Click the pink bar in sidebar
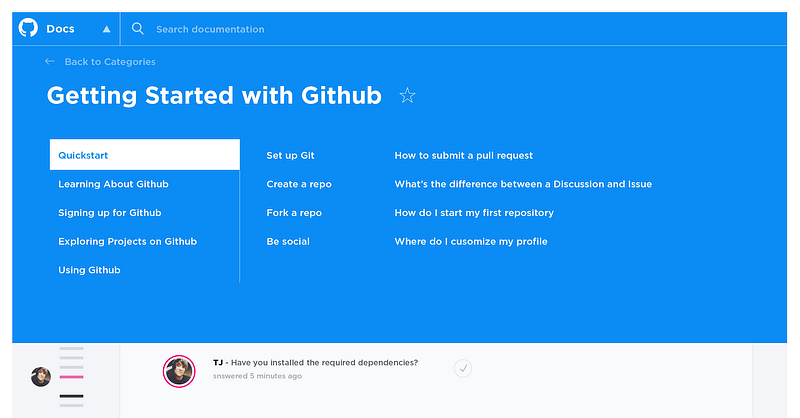Screen dimensions: 800x418 (71, 377)
